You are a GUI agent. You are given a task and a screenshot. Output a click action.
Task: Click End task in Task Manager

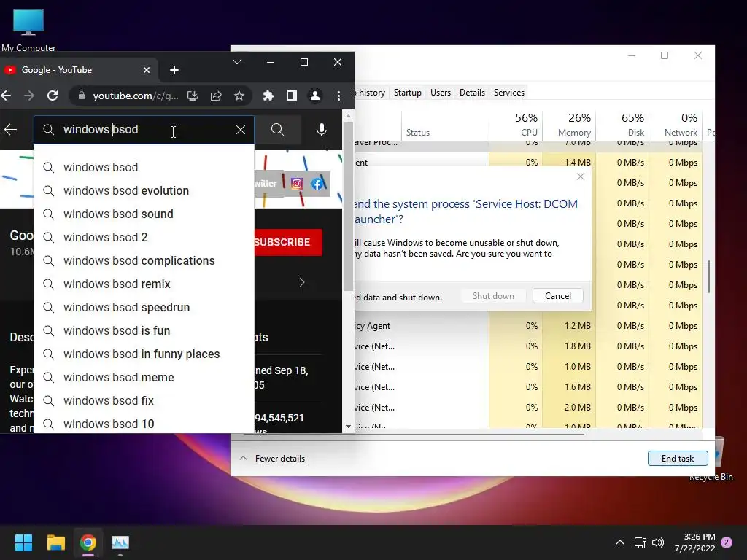click(x=678, y=458)
